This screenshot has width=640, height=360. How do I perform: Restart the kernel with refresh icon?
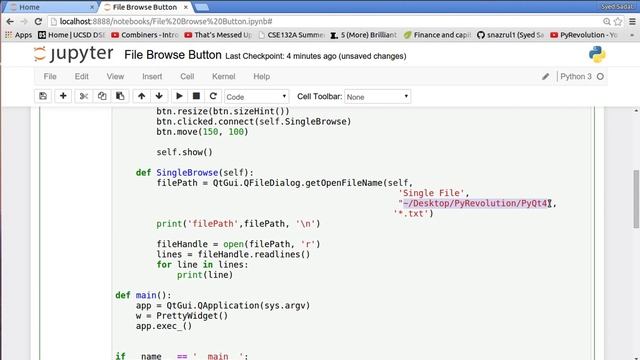coord(213,96)
